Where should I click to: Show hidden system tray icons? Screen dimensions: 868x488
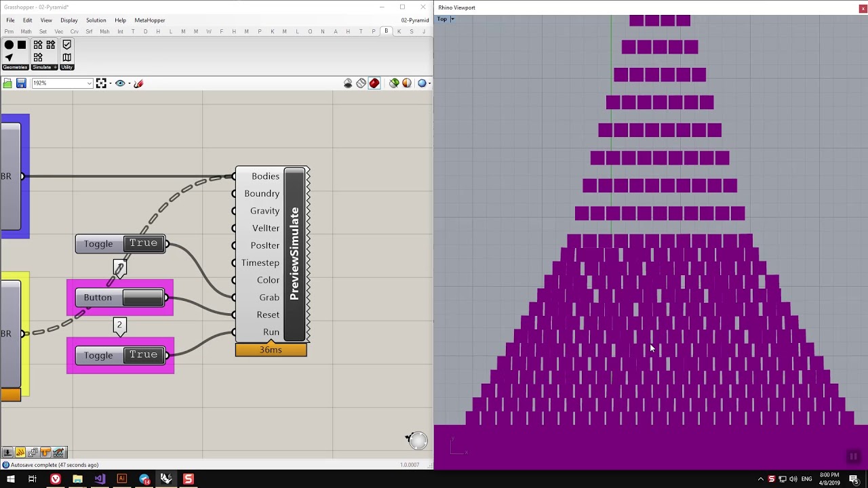(x=760, y=479)
